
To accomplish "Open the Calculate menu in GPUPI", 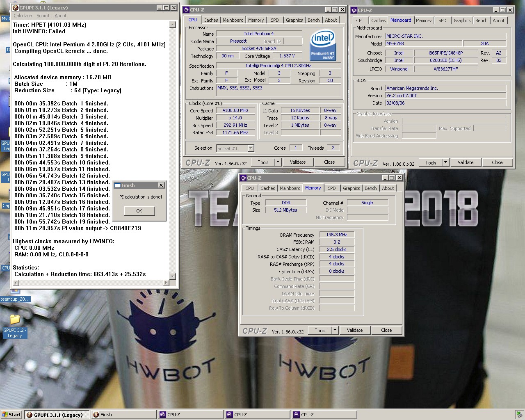I will click(x=23, y=16).
